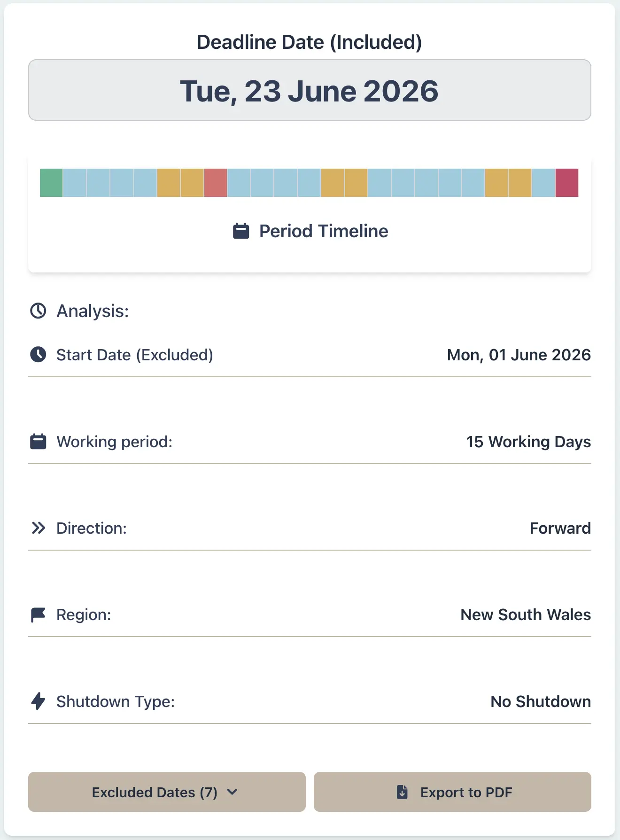620x840 pixels.
Task: Click the 15 Working Days value
Action: click(x=528, y=442)
